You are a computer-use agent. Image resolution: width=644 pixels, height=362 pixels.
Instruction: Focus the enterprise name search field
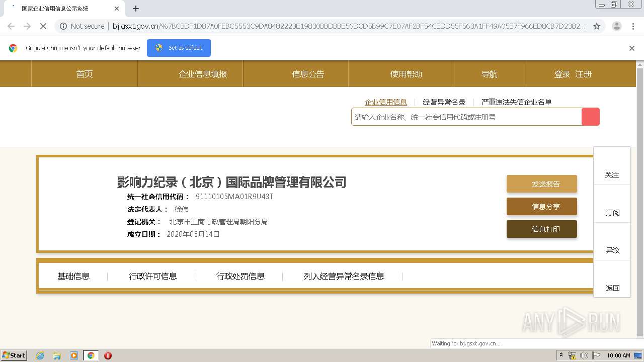466,117
